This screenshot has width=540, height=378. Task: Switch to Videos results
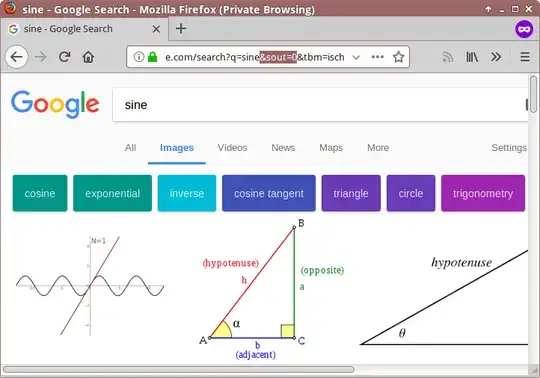(232, 148)
